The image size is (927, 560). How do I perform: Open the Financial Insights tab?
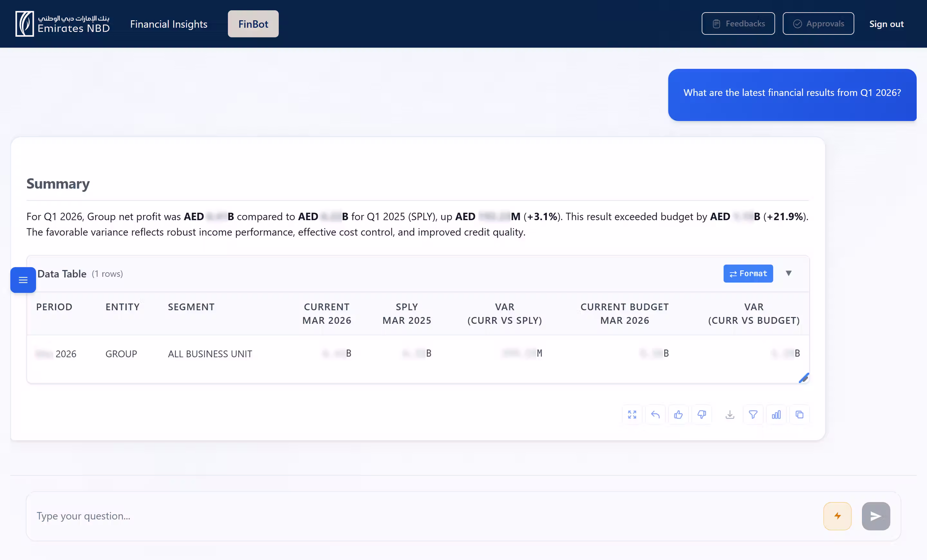pyautogui.click(x=169, y=24)
